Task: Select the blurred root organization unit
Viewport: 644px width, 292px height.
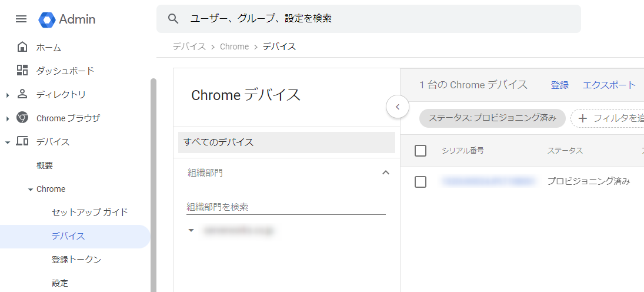Action: [238, 230]
